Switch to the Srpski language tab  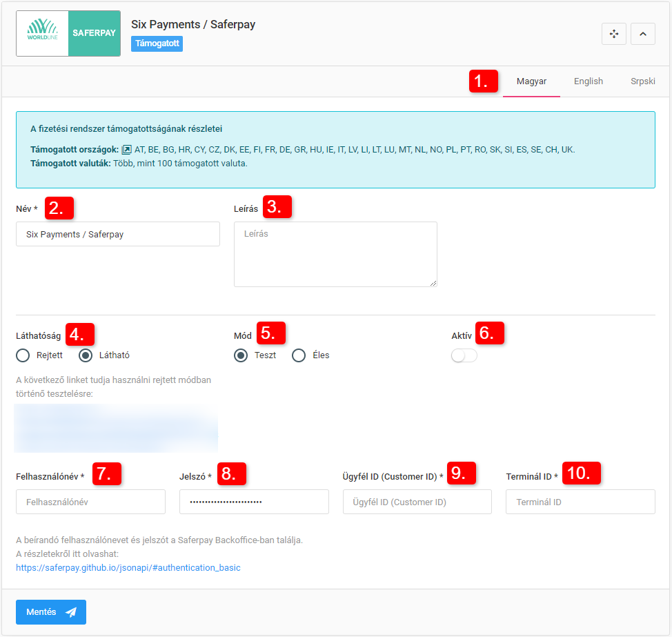642,81
